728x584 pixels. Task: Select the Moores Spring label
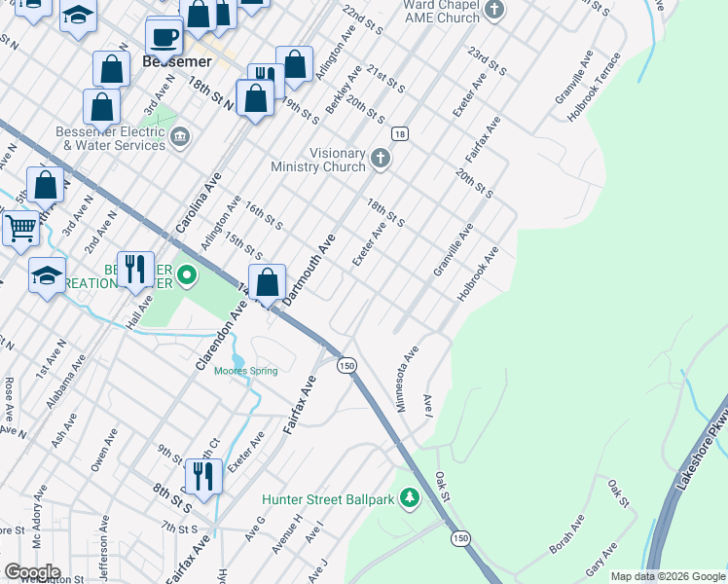[246, 371]
